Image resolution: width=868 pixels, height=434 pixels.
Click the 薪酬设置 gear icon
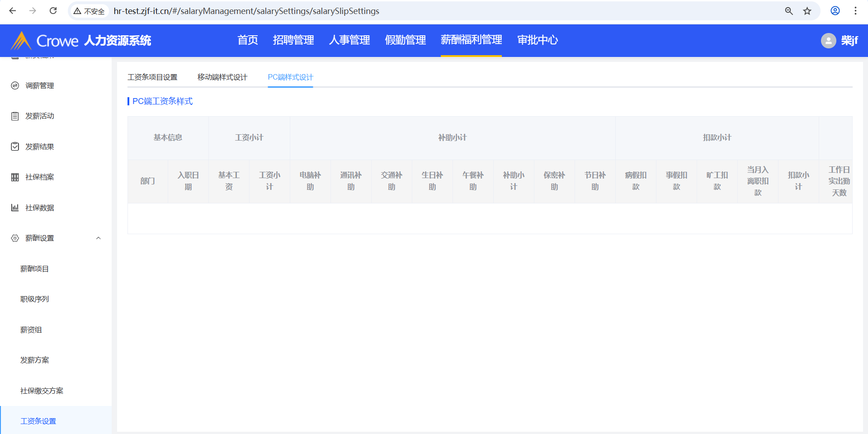(15, 238)
